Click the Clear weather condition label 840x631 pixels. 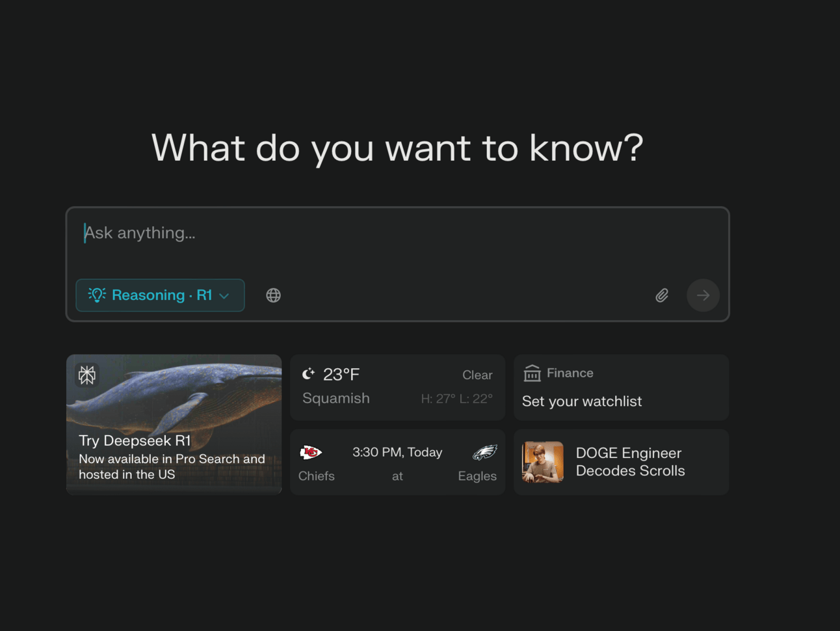coord(477,375)
